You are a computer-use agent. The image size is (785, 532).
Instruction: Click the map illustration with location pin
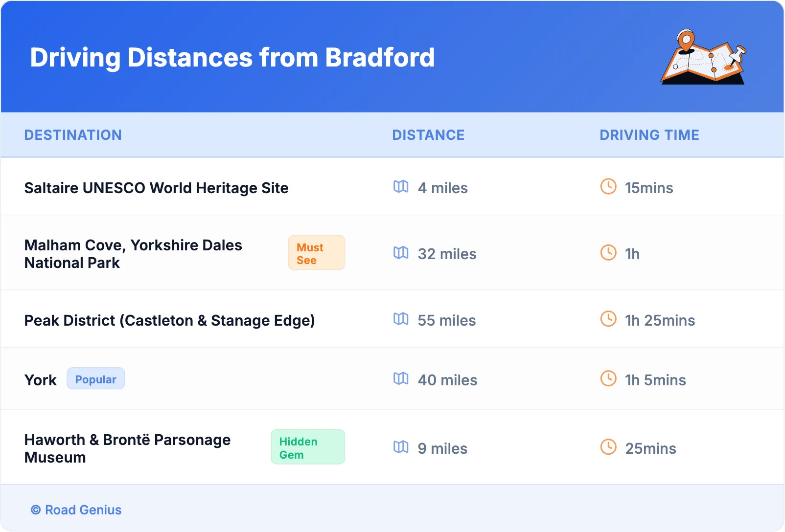point(703,57)
